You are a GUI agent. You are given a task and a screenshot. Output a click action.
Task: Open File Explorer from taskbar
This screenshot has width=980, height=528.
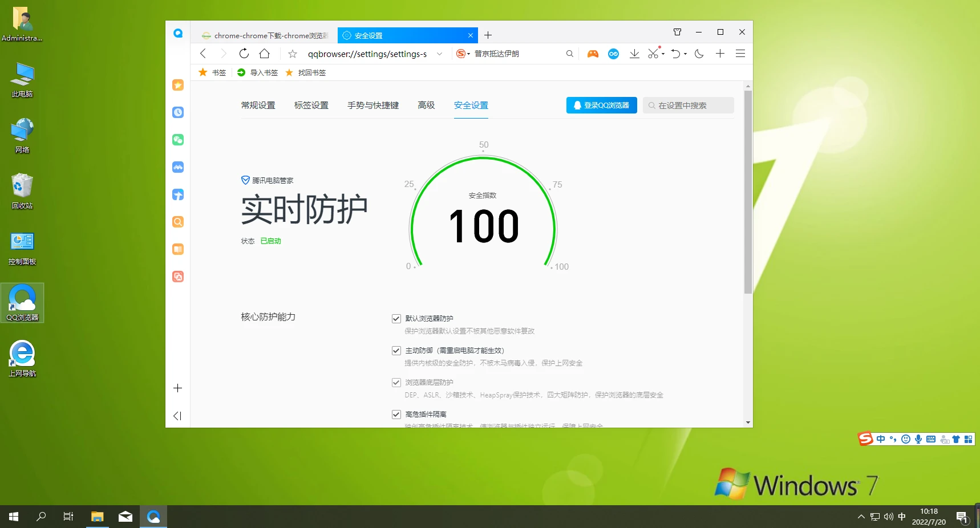tap(98, 517)
